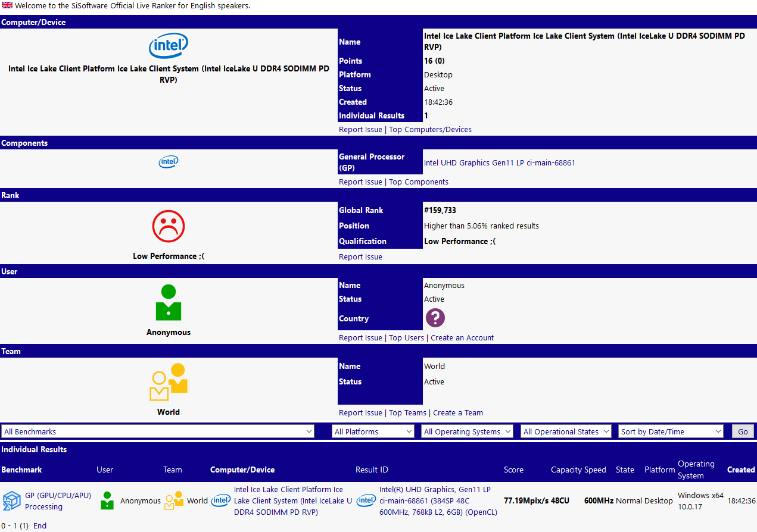Viewport: 757px width, 532px height.
Task: Expand the All Operating Systems dropdown
Action: 467,431
